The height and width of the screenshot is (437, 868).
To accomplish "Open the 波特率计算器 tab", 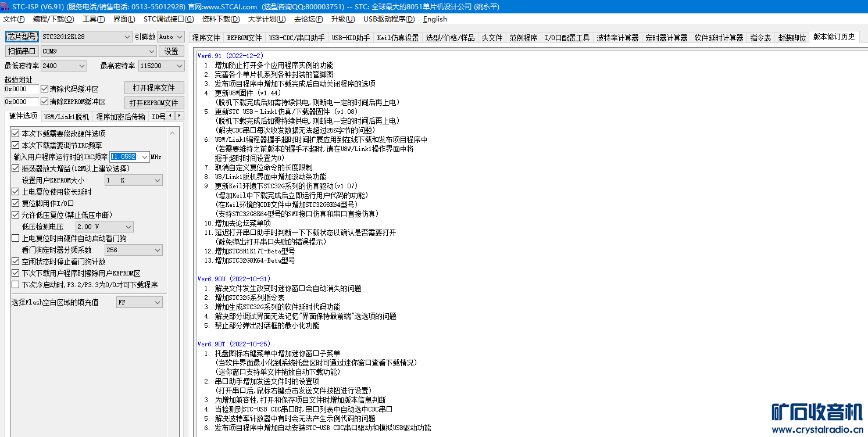I will pyautogui.click(x=617, y=38).
